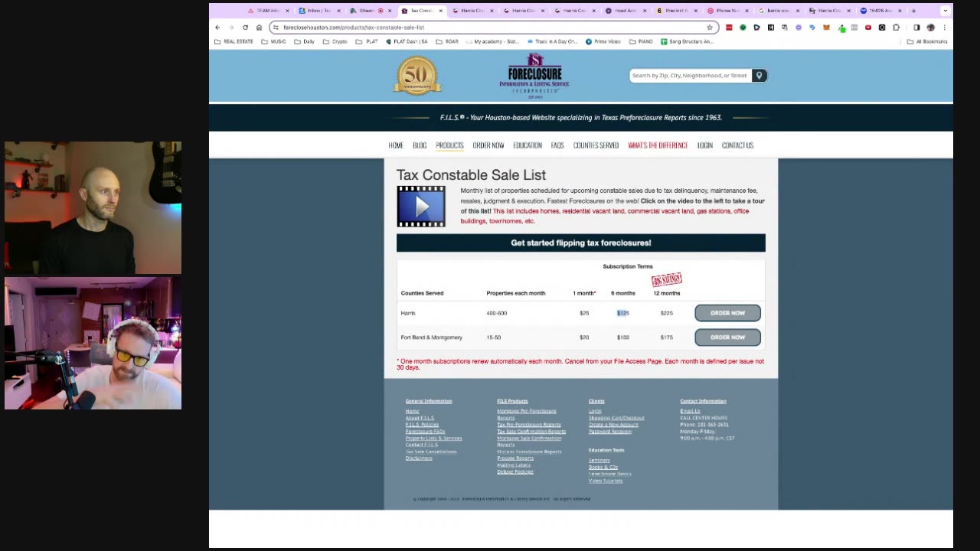Open LOGIN in site navigation
This screenshot has height=551, width=980.
pyautogui.click(x=705, y=145)
